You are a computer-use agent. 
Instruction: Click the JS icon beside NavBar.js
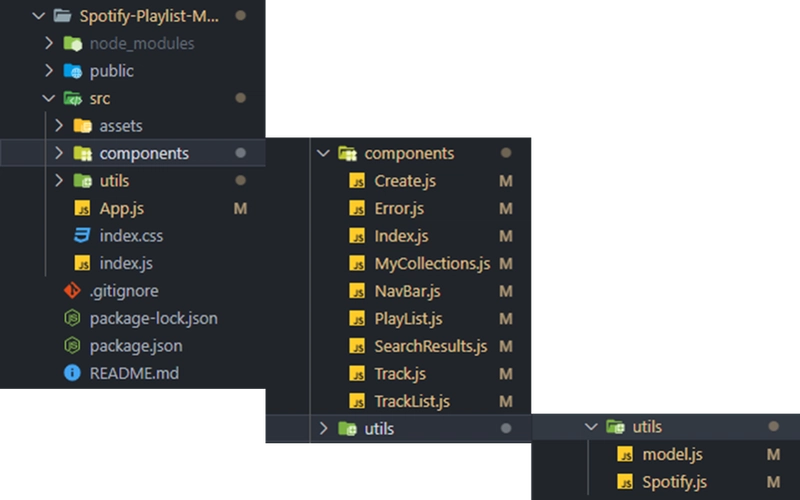tap(357, 291)
